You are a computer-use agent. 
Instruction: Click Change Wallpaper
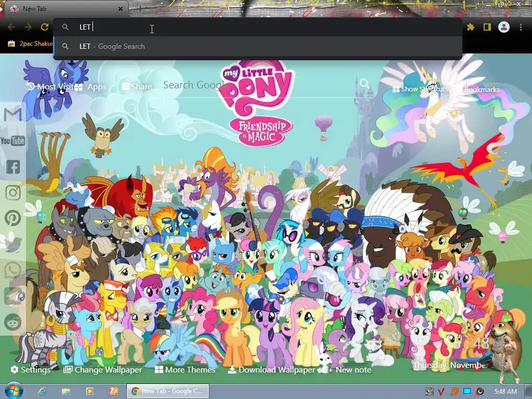[x=103, y=369]
